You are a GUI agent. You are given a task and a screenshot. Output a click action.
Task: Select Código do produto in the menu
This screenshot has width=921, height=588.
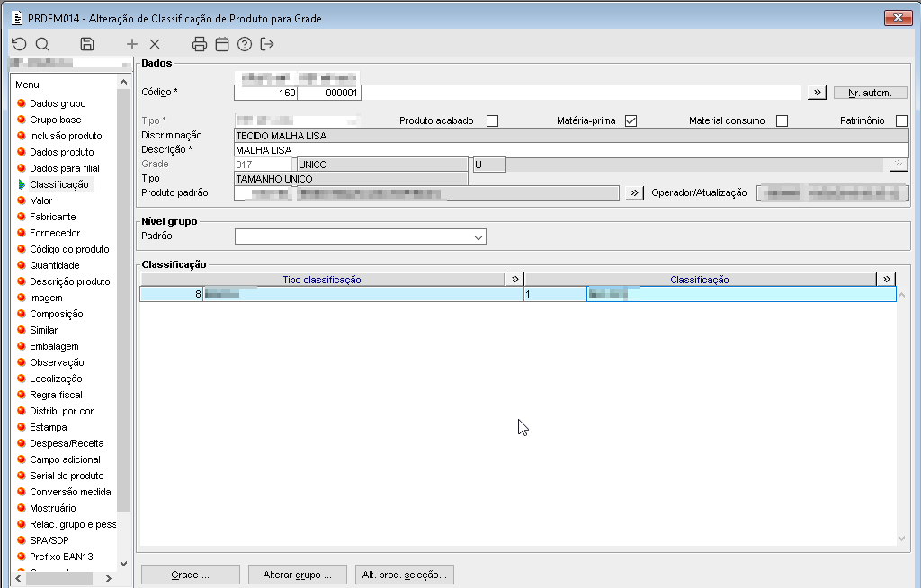coord(69,249)
